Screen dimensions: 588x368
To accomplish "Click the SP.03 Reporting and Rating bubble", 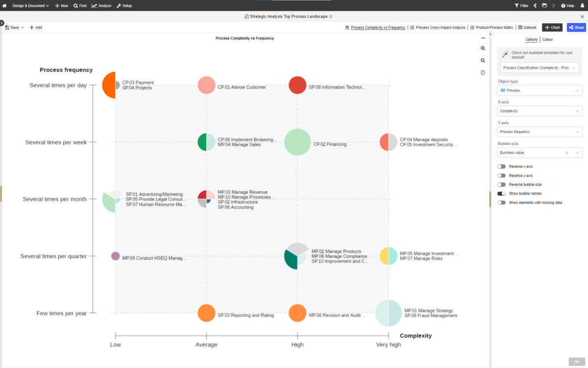I will tap(206, 313).
